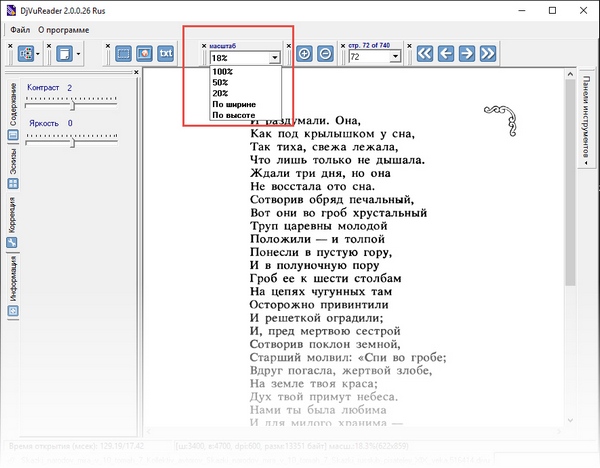The width and height of the screenshot is (600, 468).
Task: Click the zoom out minus icon
Action: coord(325,53)
